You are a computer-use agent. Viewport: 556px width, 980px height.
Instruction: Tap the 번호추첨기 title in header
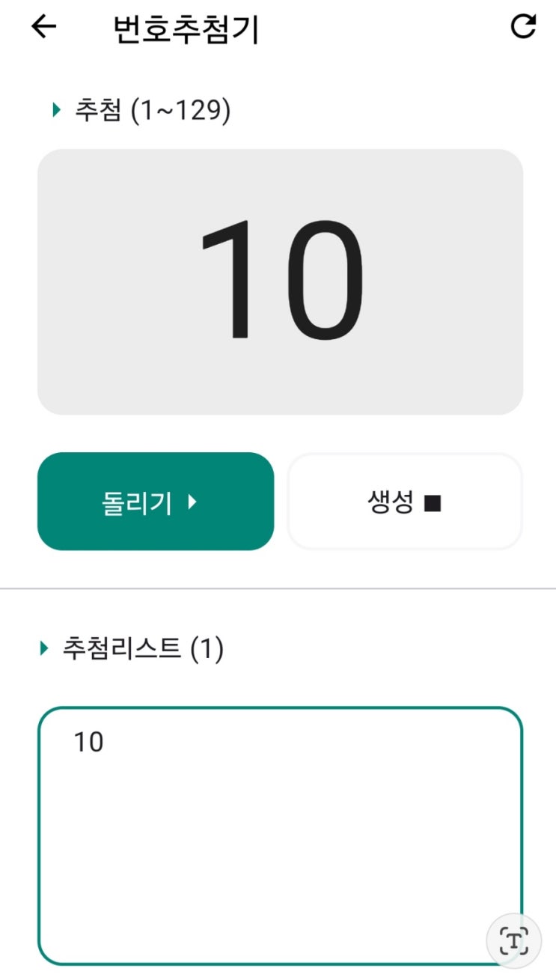(186, 29)
